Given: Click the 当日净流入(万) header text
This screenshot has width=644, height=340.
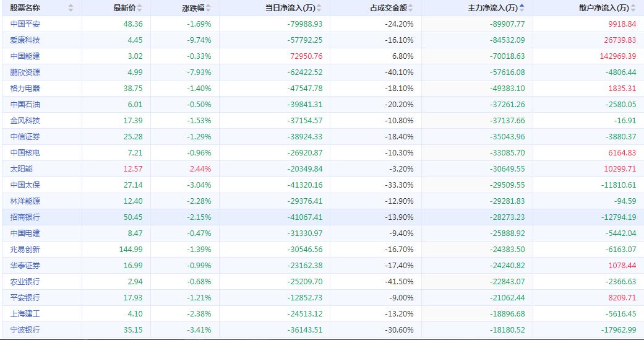Looking at the screenshot, I should (291, 8).
